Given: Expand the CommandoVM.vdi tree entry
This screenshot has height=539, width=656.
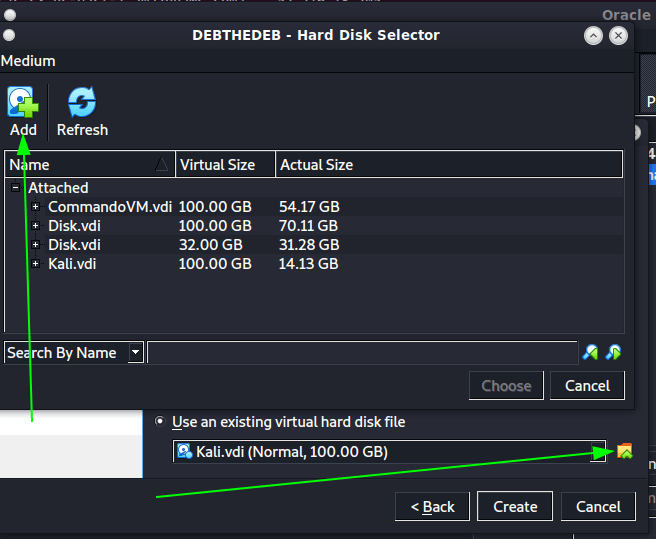Looking at the screenshot, I should [36, 207].
